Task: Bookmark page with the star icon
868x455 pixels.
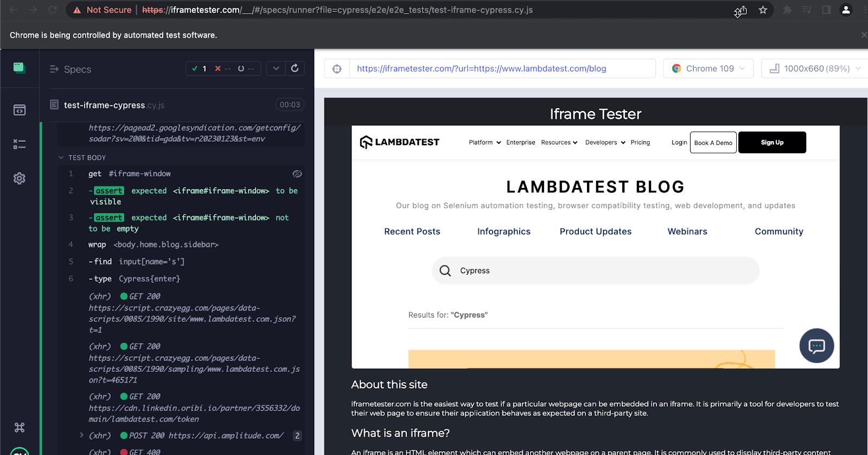Action: pyautogui.click(x=763, y=10)
